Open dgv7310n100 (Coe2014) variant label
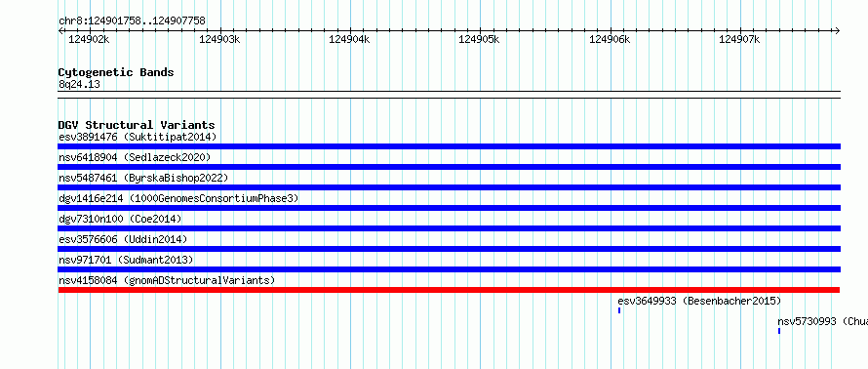This screenshot has width=868, height=369. [120, 219]
